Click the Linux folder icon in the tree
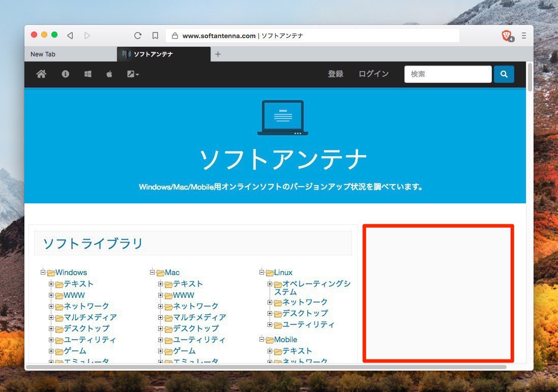The height and width of the screenshot is (392, 558). 270,273
